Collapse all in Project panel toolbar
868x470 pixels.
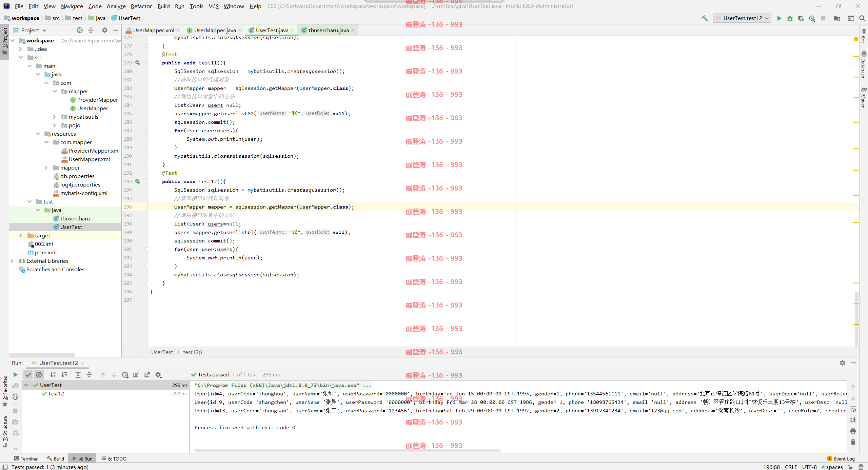(x=91, y=30)
